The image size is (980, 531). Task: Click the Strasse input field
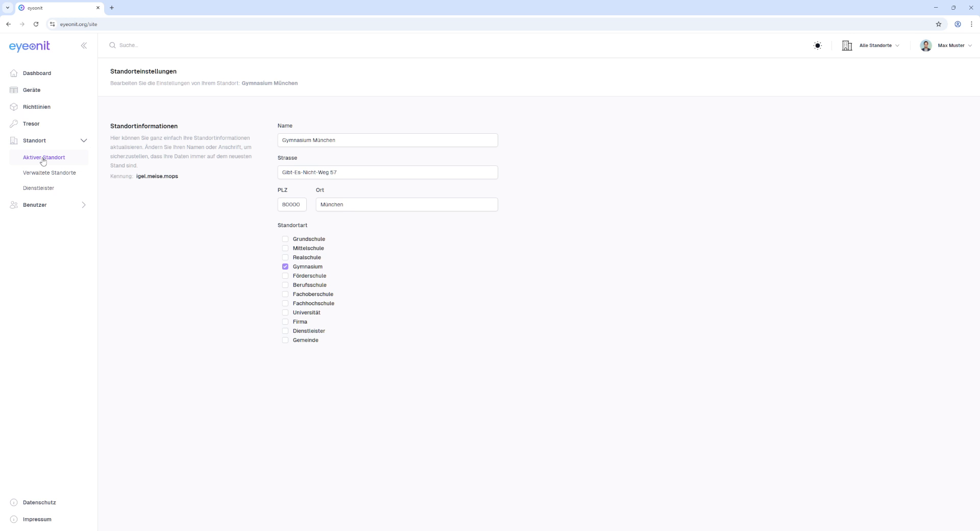click(x=387, y=173)
